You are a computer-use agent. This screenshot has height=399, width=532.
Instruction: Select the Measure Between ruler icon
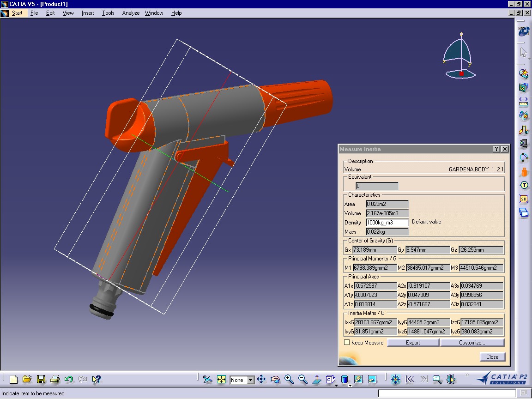524,102
